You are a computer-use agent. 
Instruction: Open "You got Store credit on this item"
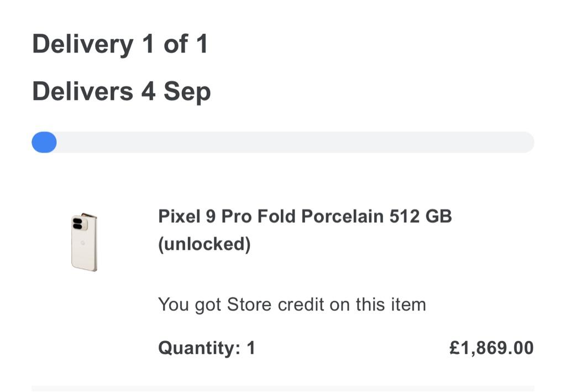click(292, 304)
